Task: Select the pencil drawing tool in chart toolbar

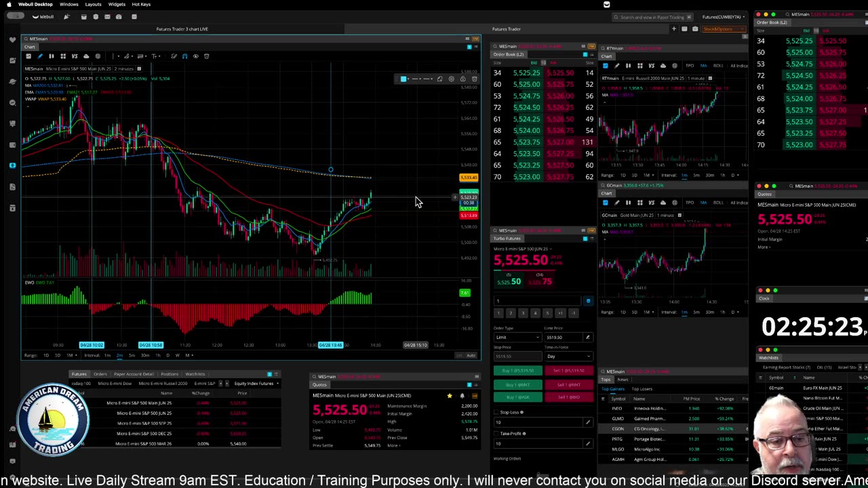Action: pos(39,56)
